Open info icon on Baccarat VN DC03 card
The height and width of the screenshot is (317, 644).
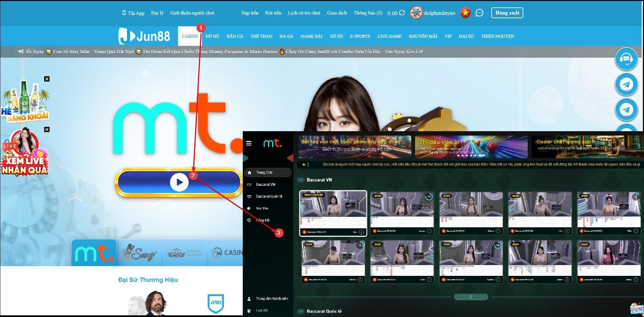(x=498, y=231)
